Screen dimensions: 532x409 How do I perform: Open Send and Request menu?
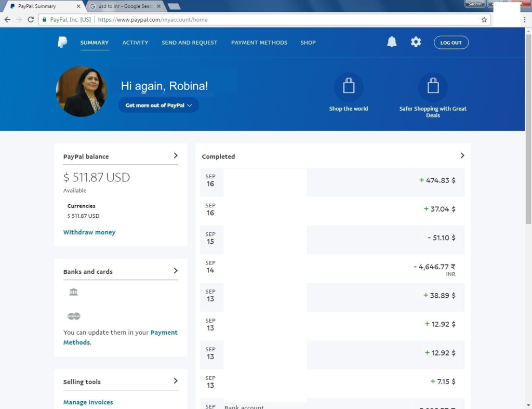coord(189,43)
